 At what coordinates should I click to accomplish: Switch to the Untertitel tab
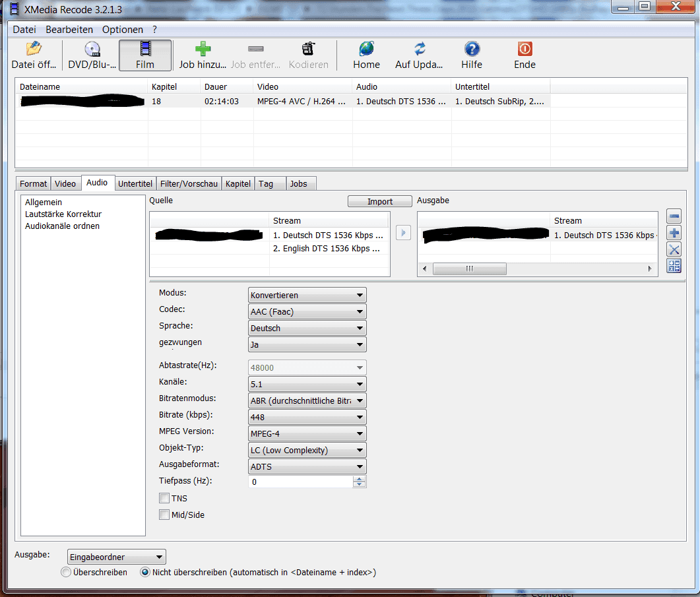(x=135, y=183)
